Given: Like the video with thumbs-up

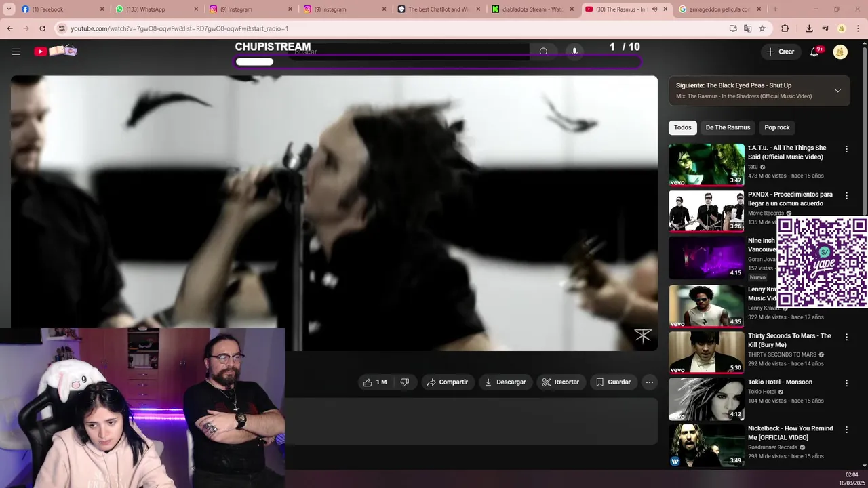Looking at the screenshot, I should (375, 382).
